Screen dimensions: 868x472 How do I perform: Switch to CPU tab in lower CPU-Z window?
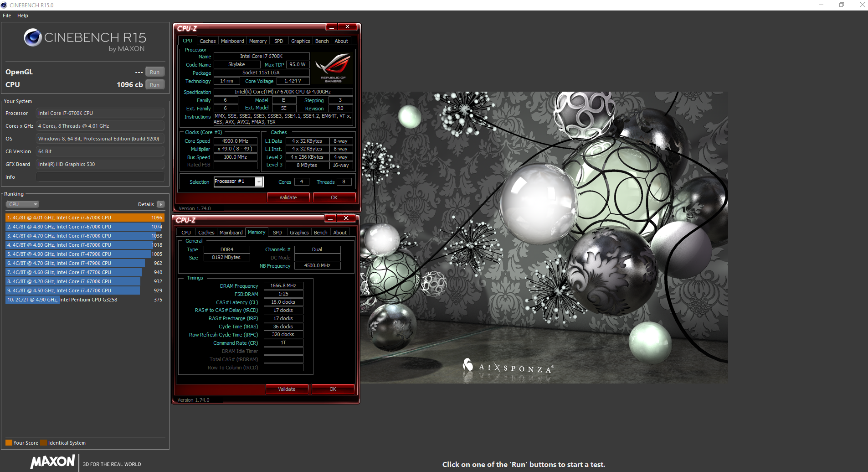(x=186, y=233)
